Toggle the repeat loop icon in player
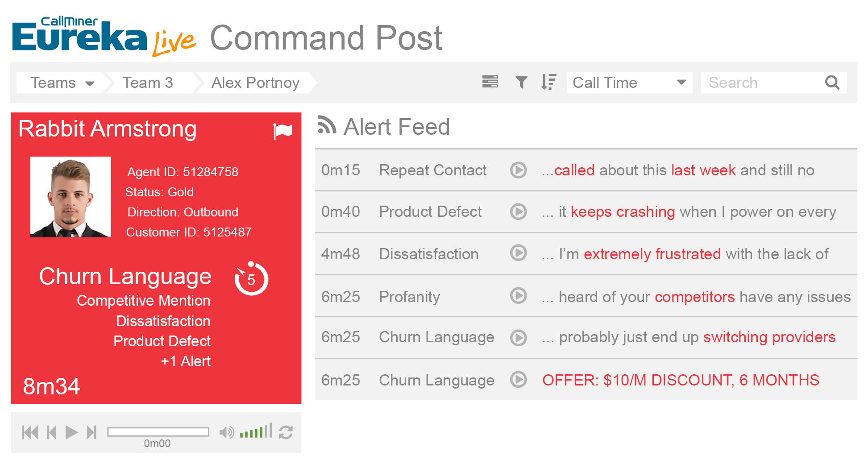This screenshot has width=868, height=464. coord(286,432)
